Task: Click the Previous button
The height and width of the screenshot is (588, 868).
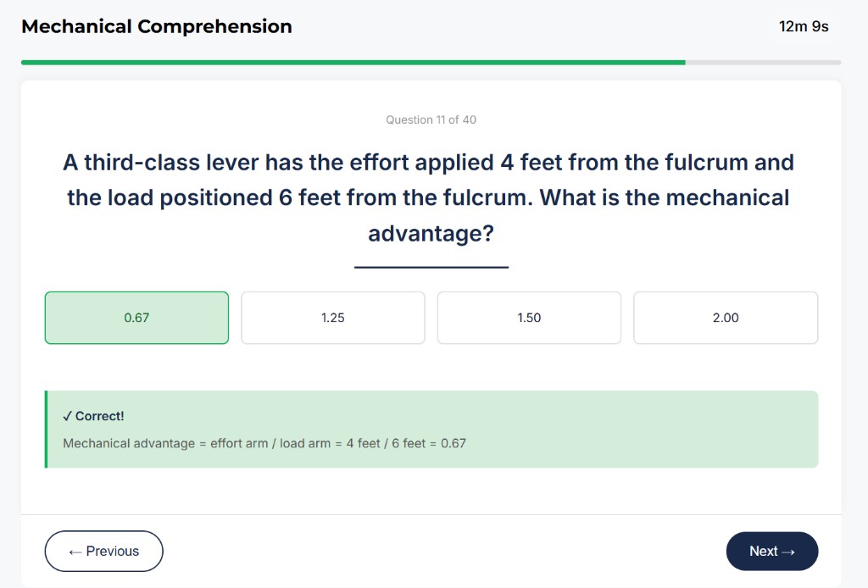Action: click(103, 551)
